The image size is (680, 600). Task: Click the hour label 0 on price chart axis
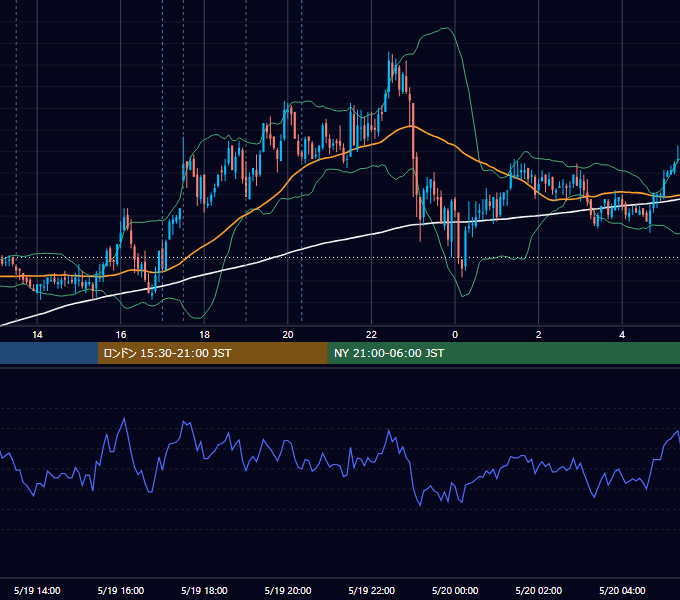[x=455, y=335]
